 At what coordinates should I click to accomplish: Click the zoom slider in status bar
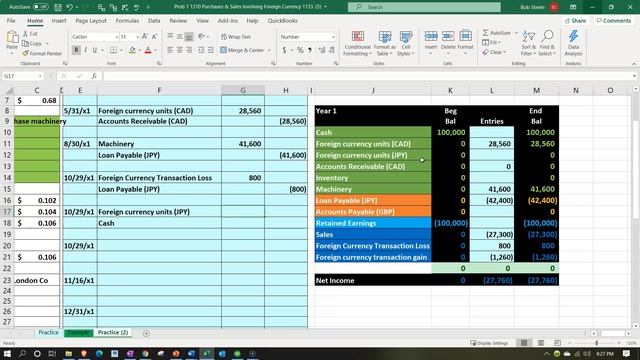pyautogui.click(x=596, y=343)
